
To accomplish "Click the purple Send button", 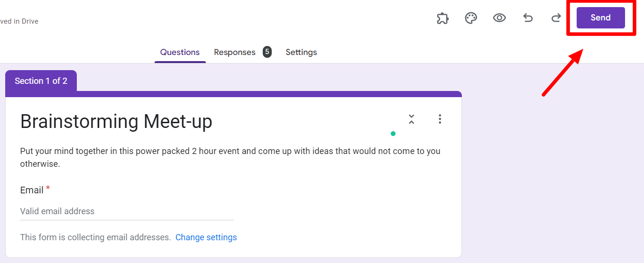I will click(600, 18).
